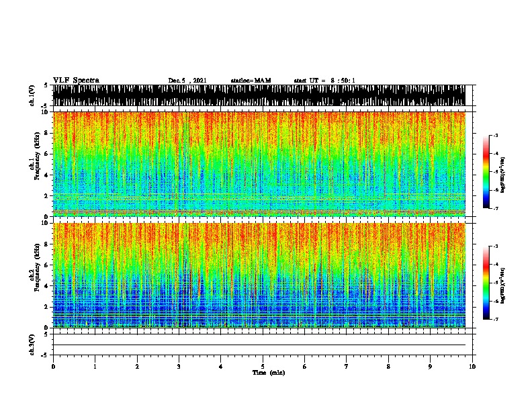
Task: Click the ch.2 color scale bar
Action: coord(486,283)
